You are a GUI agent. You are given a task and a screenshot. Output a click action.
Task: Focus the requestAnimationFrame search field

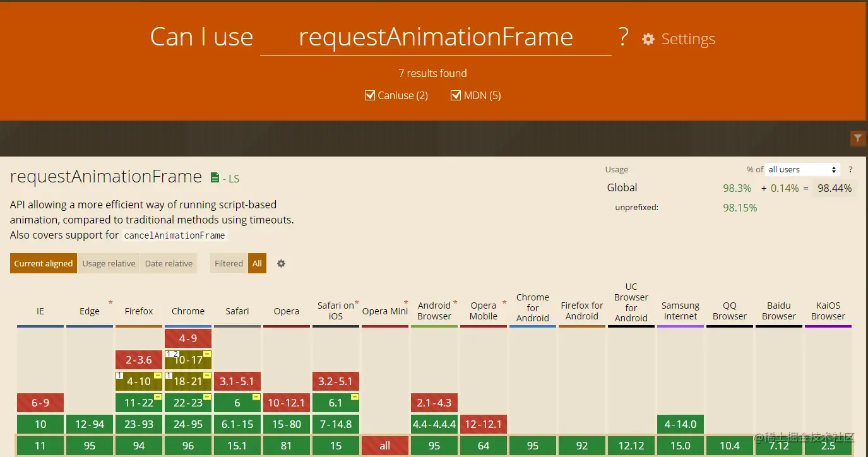click(x=436, y=37)
